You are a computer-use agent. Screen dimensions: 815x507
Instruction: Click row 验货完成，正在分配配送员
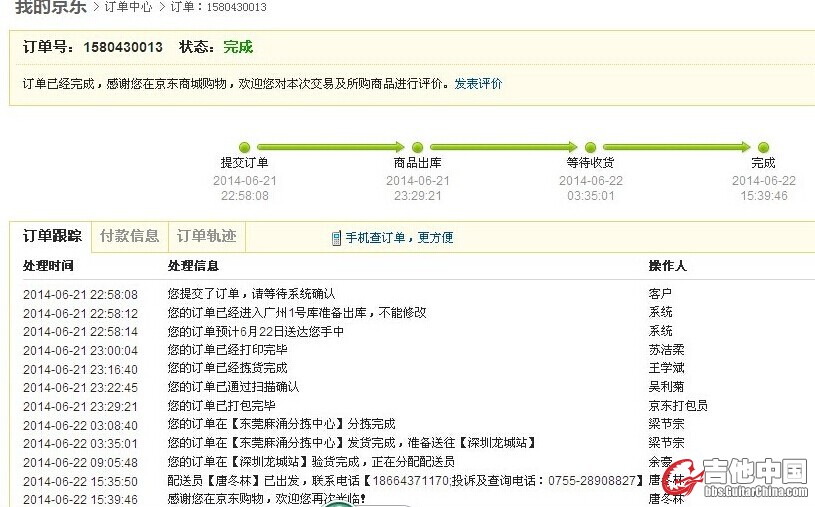tap(311, 462)
